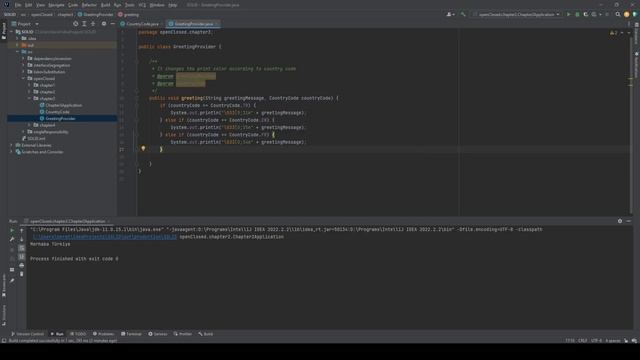Image resolution: width=640 pixels, height=360 pixels.
Task: Expand the .idea folder
Action: pyautogui.click(x=18, y=38)
